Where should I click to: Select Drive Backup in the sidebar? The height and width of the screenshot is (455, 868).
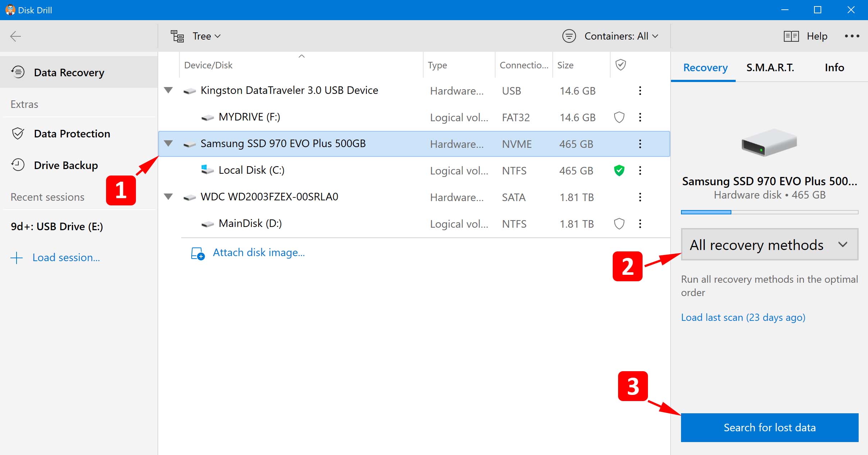(x=79, y=165)
